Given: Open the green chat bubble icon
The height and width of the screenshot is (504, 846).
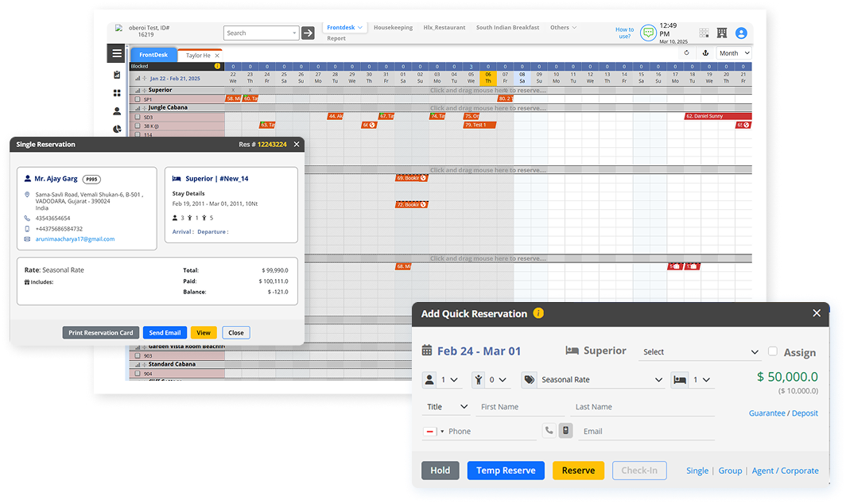Looking at the screenshot, I should click(648, 33).
